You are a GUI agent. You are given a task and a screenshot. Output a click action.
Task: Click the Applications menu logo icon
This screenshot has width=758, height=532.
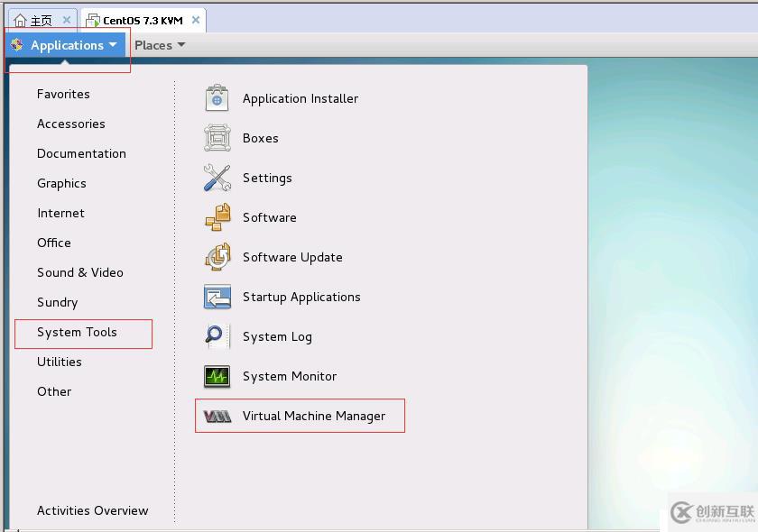(x=17, y=45)
